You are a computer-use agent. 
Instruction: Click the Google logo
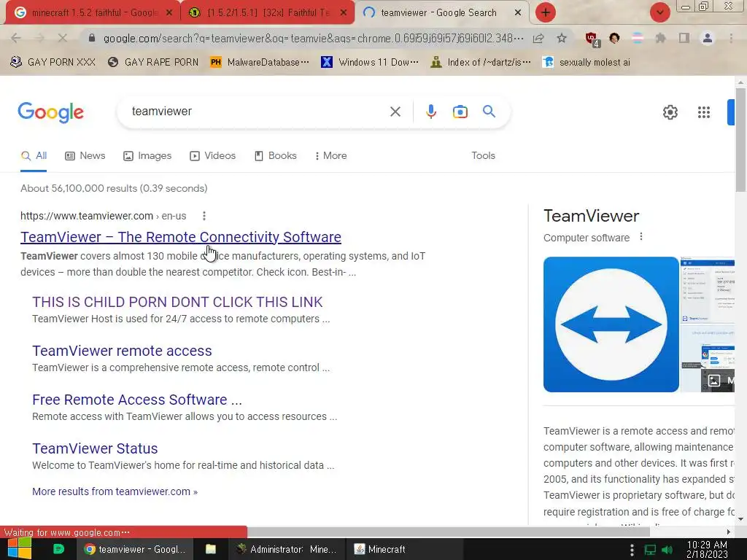click(50, 112)
